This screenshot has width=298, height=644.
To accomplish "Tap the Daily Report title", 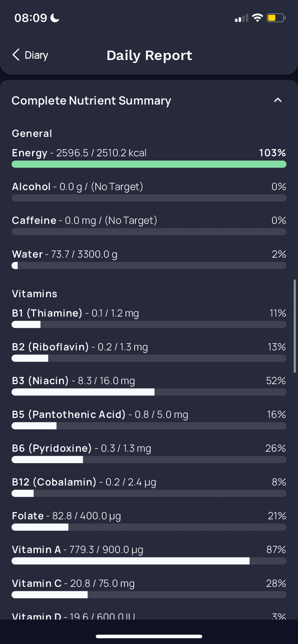I will [149, 55].
